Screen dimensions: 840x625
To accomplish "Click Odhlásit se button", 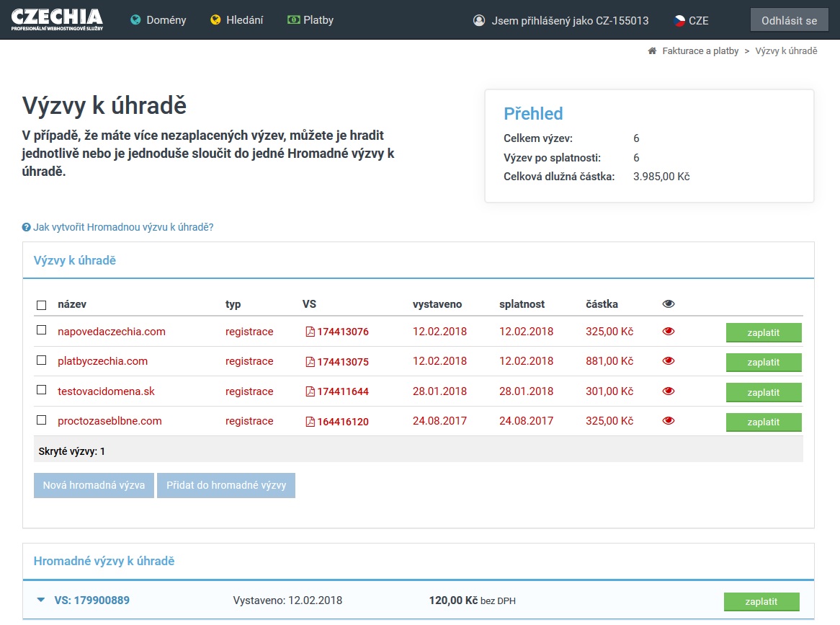I will [x=789, y=20].
